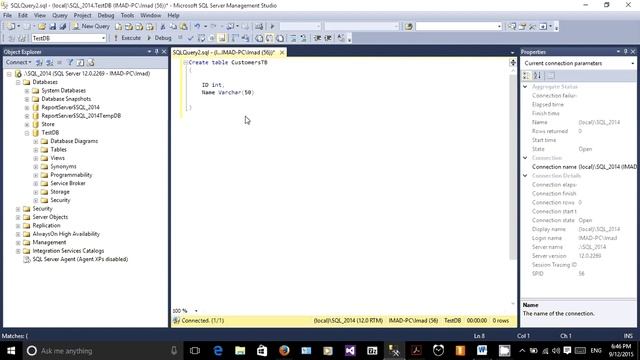Click the Debug button

coord(159,38)
